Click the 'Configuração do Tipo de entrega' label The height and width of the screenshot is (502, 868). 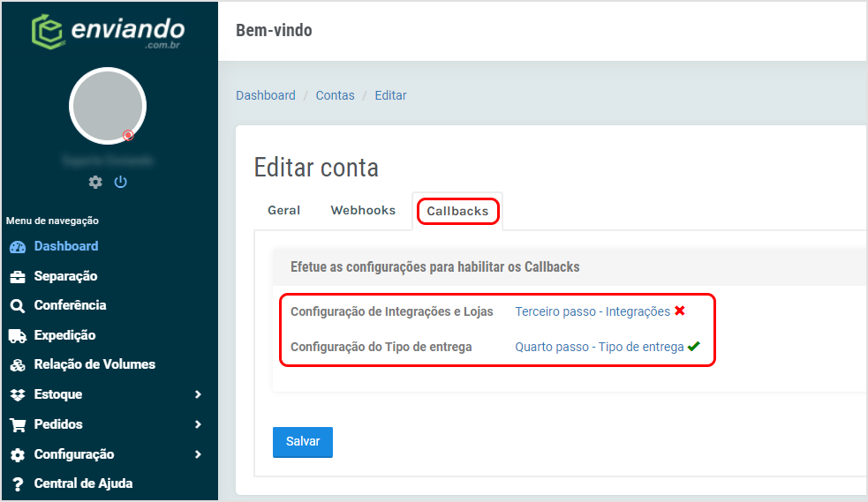pos(381,347)
